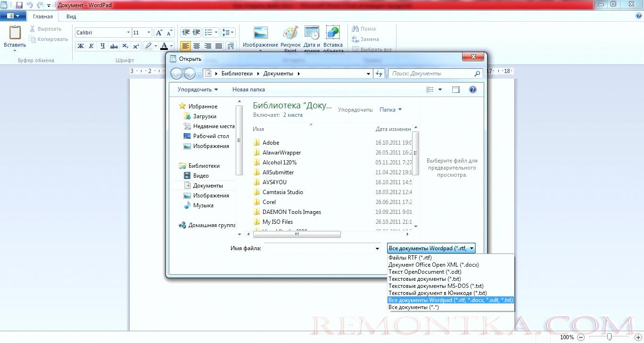Switch to the Главная ribbon tab
The height and width of the screenshot is (343, 644).
click(x=43, y=16)
